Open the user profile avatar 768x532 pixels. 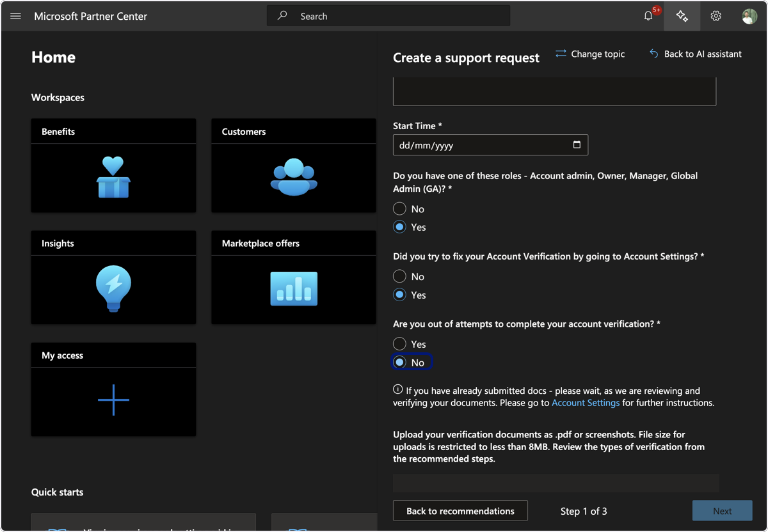click(749, 16)
